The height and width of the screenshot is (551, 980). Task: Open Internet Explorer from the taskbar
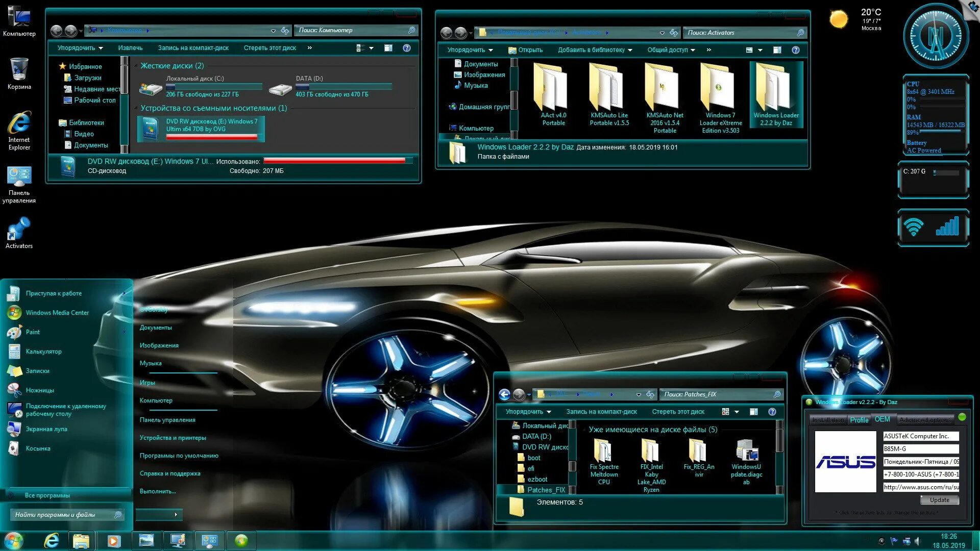[x=52, y=540]
